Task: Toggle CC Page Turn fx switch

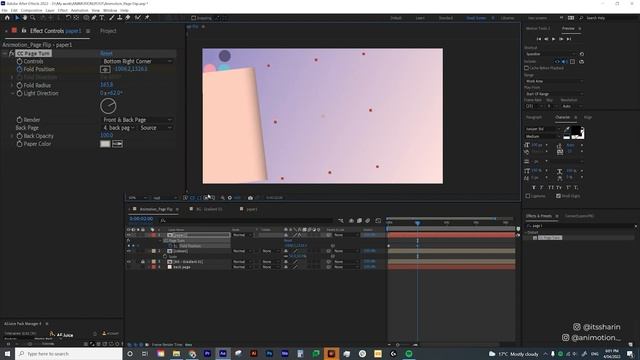Action: click(11, 53)
